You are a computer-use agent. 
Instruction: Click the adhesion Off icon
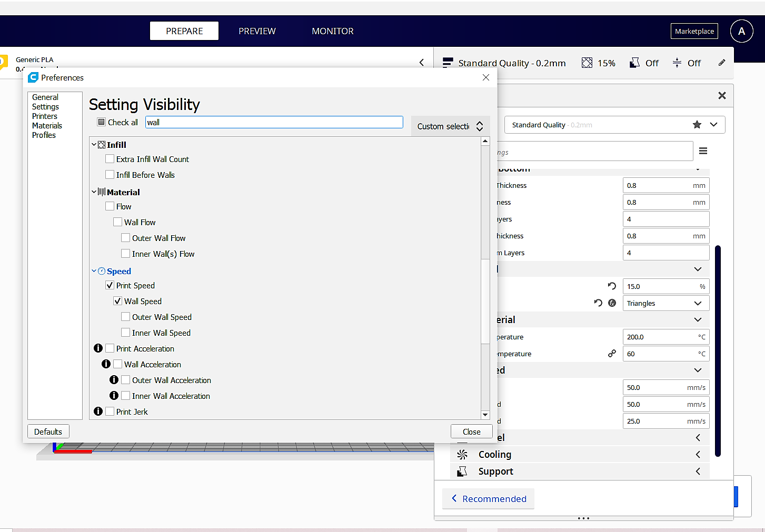(x=677, y=63)
